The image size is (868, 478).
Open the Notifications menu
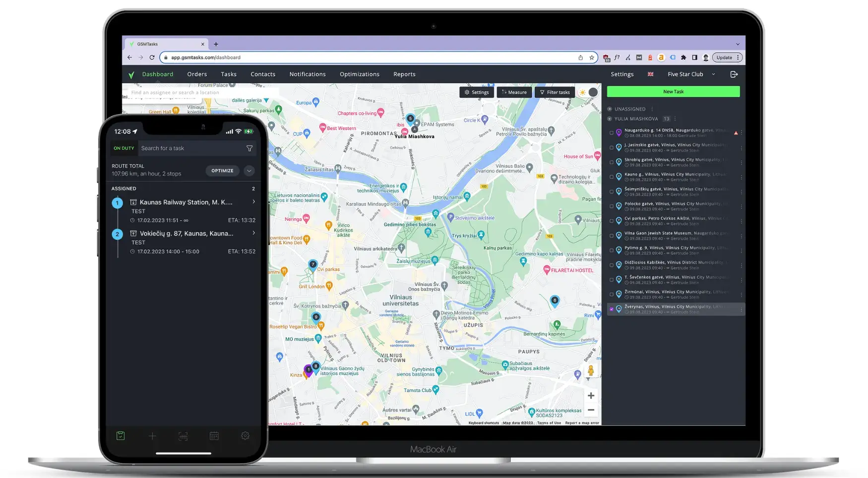308,74
